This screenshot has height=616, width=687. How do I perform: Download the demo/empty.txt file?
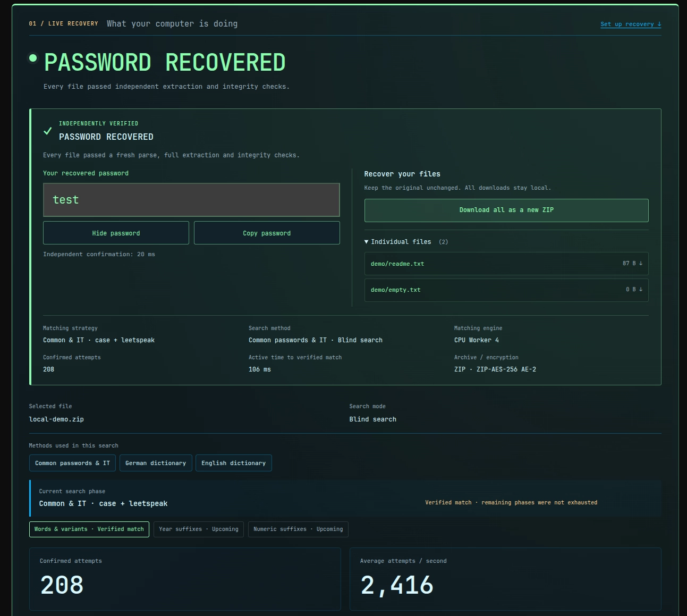pyautogui.click(x=506, y=290)
